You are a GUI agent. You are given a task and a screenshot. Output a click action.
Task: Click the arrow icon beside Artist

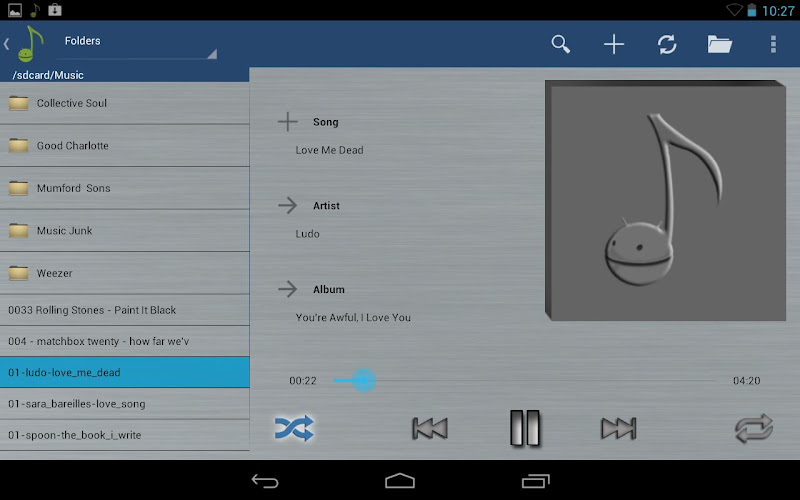pos(287,206)
